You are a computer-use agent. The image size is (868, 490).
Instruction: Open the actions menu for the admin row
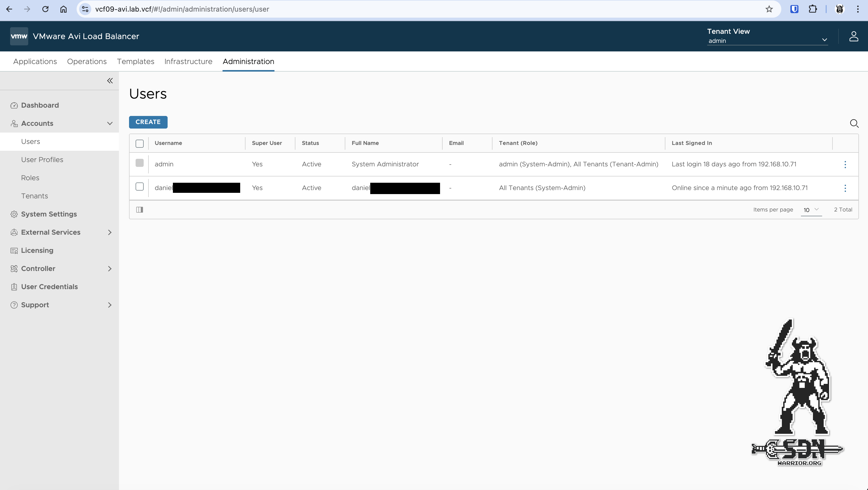coord(845,164)
